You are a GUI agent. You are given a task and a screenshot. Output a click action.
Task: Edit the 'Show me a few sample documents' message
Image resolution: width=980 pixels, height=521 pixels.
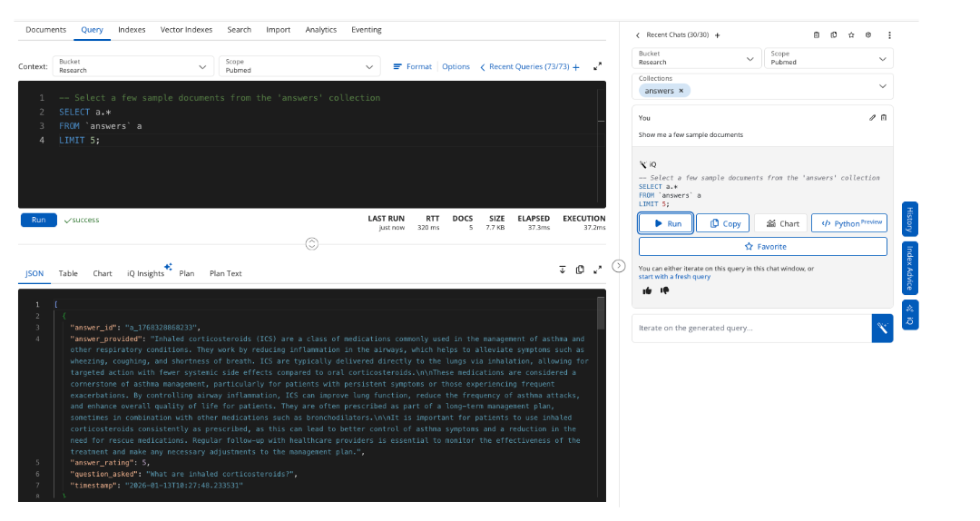coord(872,117)
